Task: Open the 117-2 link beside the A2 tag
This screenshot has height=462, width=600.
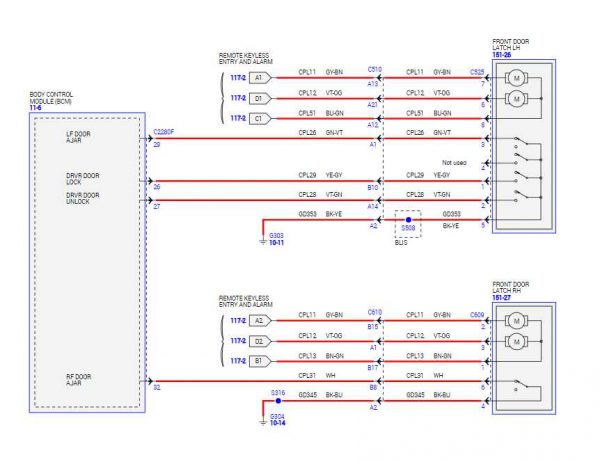Action: (x=238, y=321)
